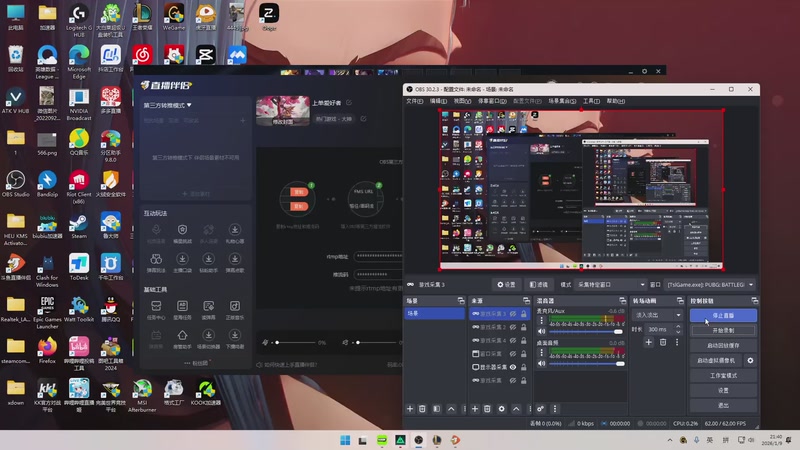Toggle lock on 游戏采集 3 source
The width and height of the screenshot is (800, 450).
[523, 314]
